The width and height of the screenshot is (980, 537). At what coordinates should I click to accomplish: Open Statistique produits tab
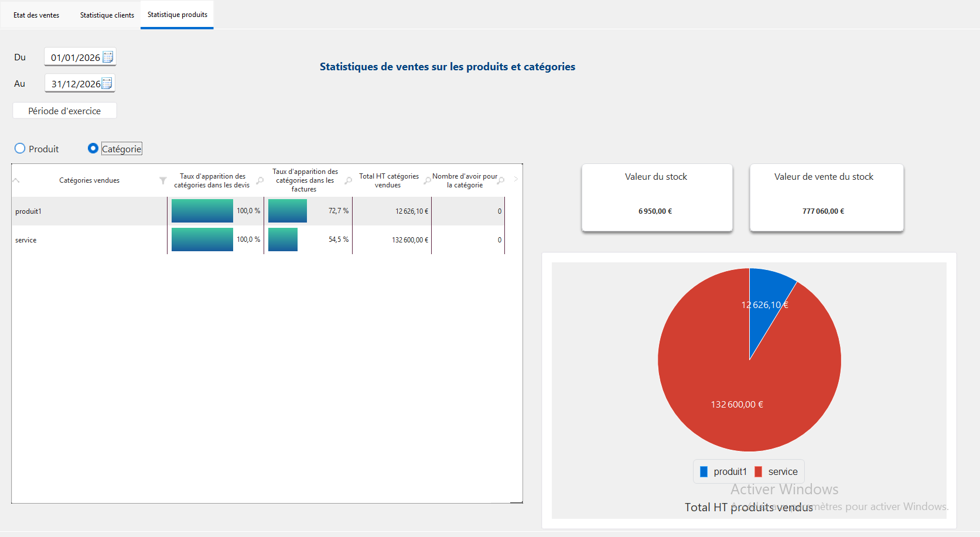coord(177,15)
